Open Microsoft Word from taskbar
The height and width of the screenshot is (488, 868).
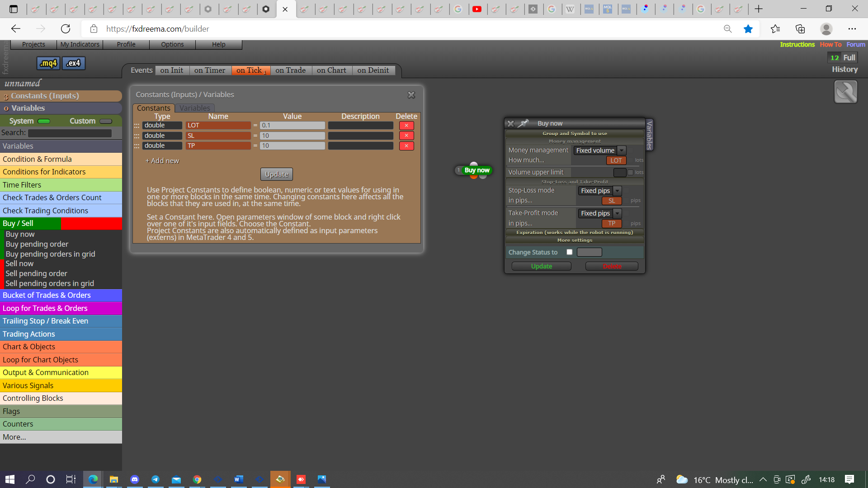click(x=239, y=479)
